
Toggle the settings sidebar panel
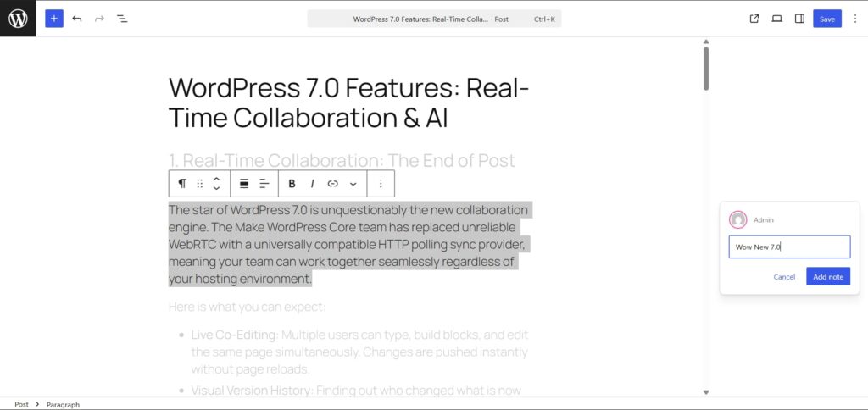point(799,19)
